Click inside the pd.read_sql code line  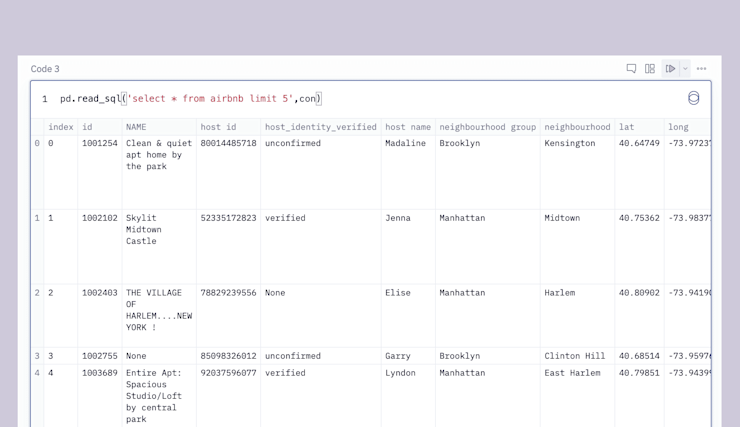click(x=191, y=99)
